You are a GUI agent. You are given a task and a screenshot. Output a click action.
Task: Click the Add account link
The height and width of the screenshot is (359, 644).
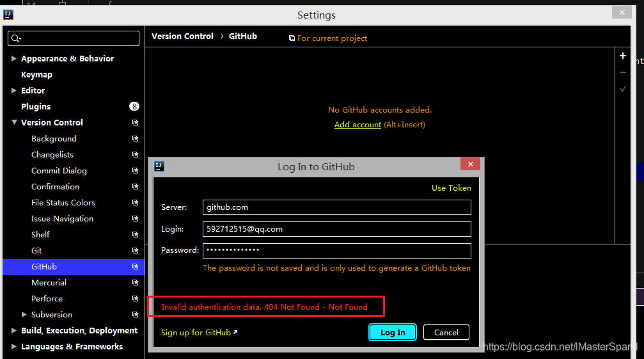pos(357,125)
